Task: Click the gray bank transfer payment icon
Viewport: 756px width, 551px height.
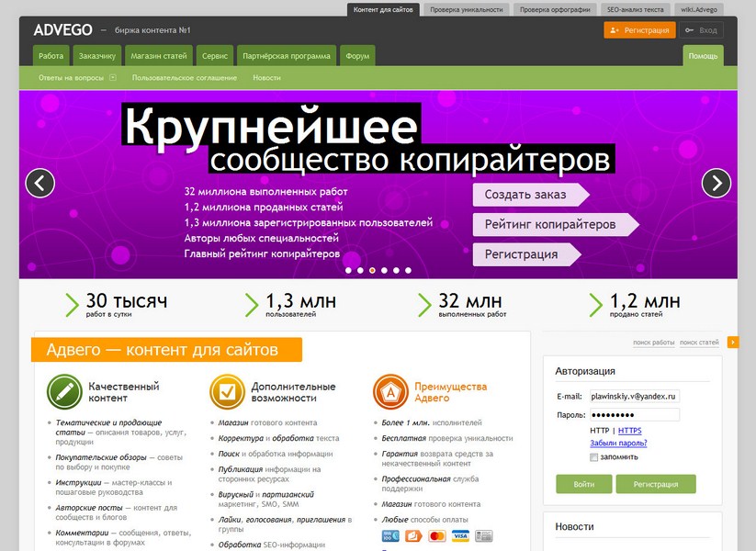Action: (483, 535)
